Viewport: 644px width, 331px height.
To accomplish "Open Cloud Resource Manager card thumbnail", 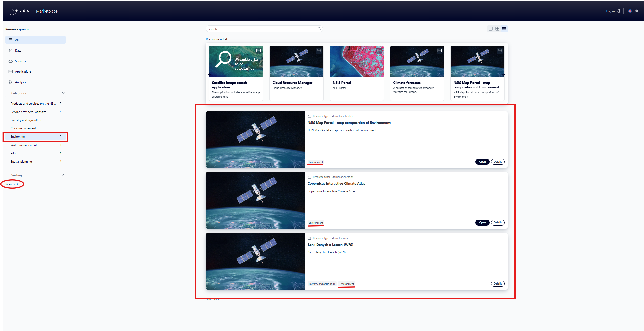I will pyautogui.click(x=296, y=62).
